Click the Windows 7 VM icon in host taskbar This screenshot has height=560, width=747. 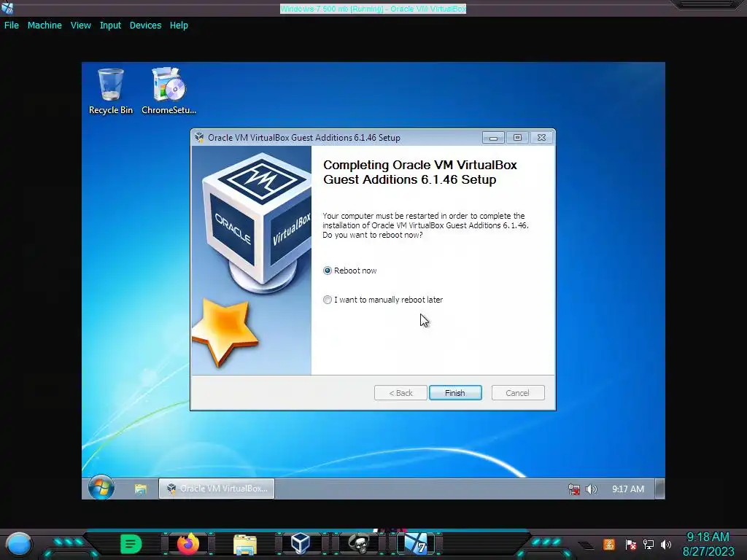point(416,544)
